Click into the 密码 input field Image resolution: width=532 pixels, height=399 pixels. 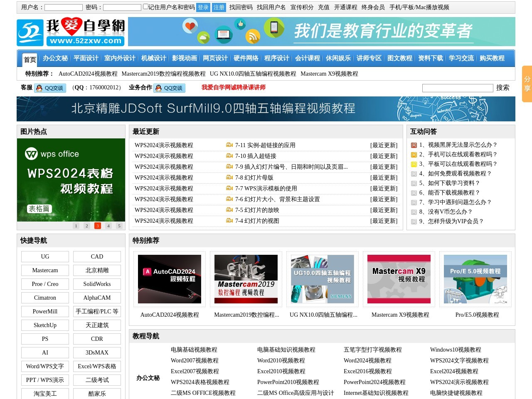(x=122, y=7)
